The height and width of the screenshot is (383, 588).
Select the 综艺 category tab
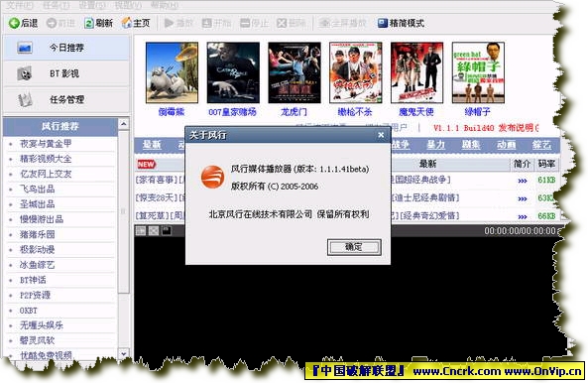pos(541,145)
